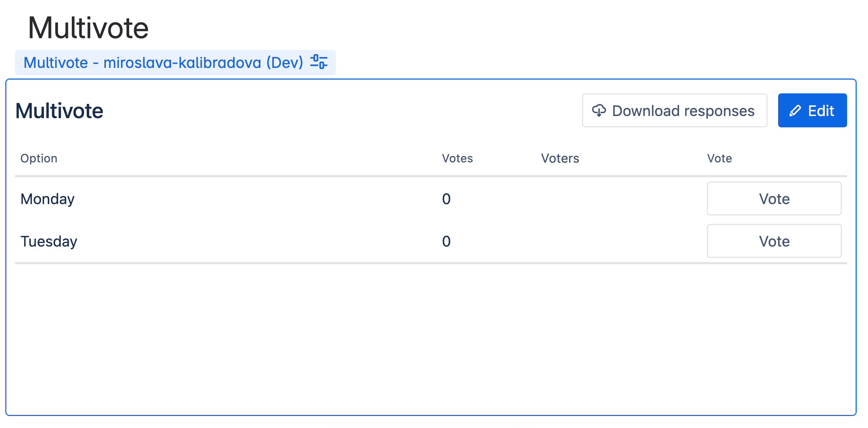The width and height of the screenshot is (868, 428).
Task: Open the Multivote - miroslava-kalibradova (Dev) link
Action: click(163, 63)
